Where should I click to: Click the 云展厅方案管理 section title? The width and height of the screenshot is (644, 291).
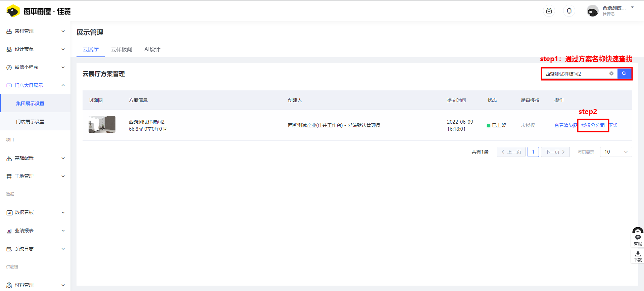(104, 74)
